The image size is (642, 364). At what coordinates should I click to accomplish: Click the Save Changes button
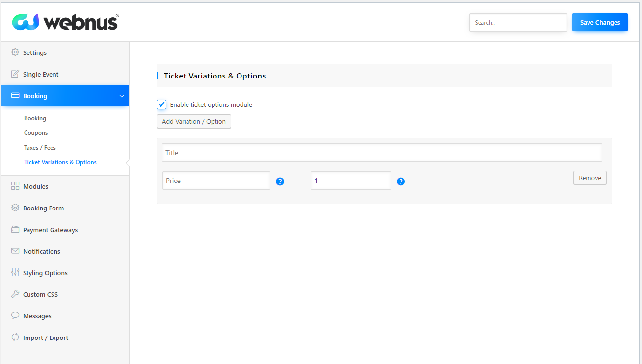(x=600, y=22)
